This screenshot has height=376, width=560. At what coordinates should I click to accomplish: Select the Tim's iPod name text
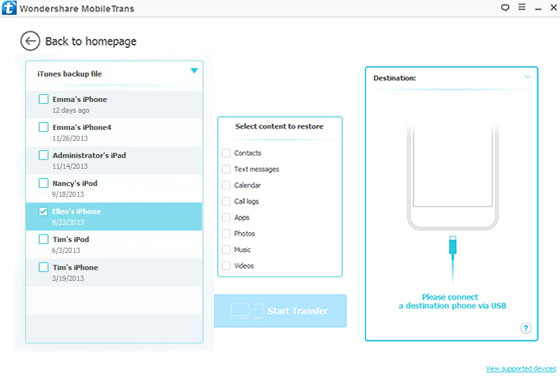pos(71,239)
